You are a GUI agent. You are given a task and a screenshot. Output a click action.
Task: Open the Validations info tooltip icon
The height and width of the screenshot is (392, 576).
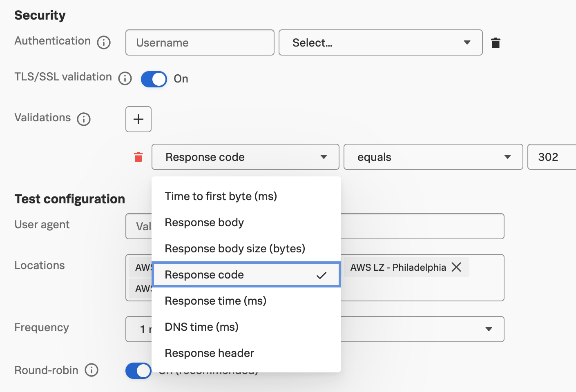[x=84, y=119]
